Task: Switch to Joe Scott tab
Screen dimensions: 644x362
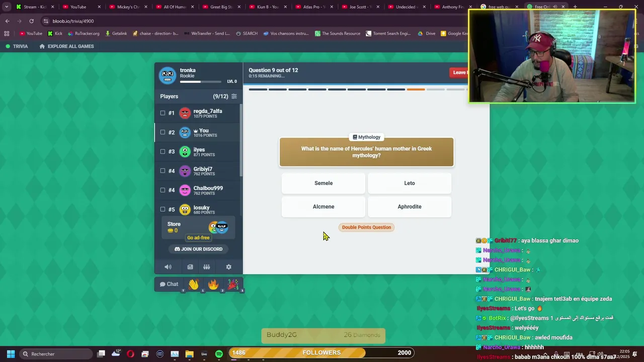Action: coord(360,7)
